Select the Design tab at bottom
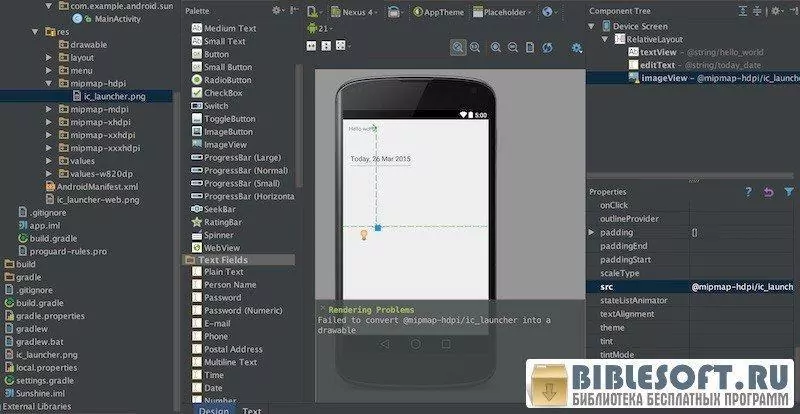The width and height of the screenshot is (800, 414). pos(213,410)
